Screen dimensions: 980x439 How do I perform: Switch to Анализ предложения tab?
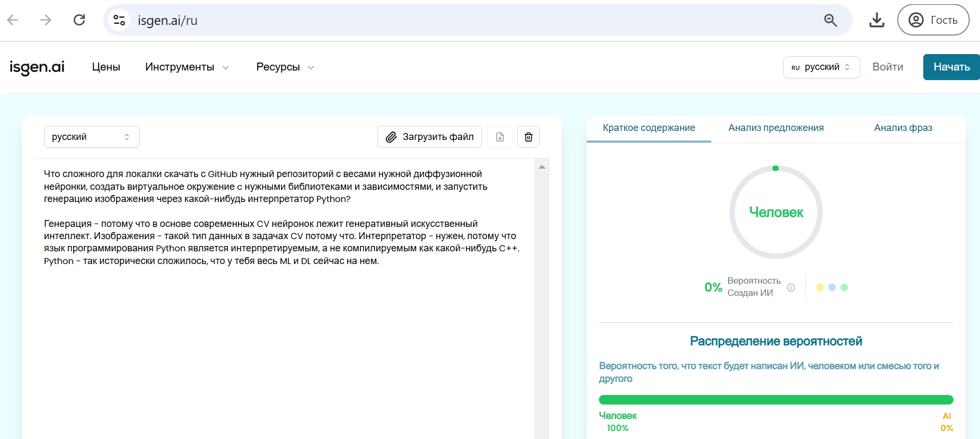tap(776, 128)
